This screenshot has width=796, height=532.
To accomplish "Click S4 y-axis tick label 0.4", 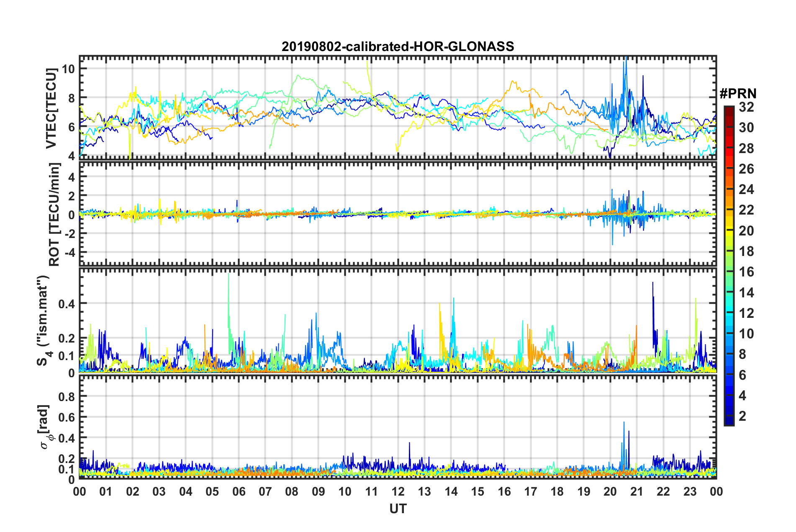I will [66, 304].
